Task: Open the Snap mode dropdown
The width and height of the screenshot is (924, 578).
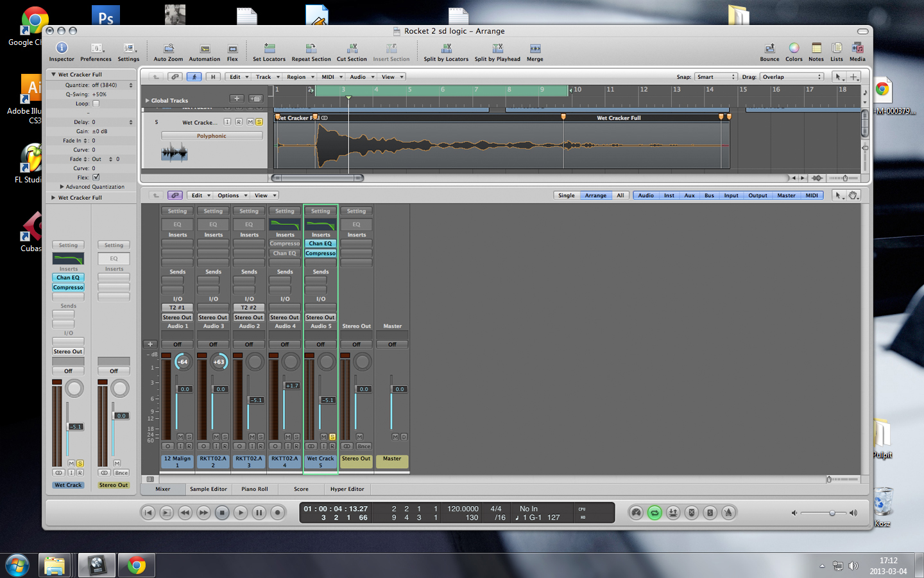Action: click(x=715, y=76)
